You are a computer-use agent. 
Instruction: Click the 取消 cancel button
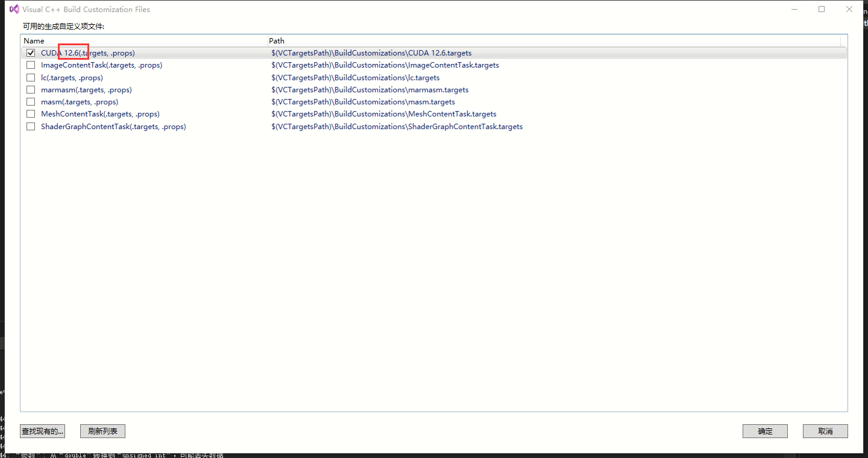[x=825, y=431]
